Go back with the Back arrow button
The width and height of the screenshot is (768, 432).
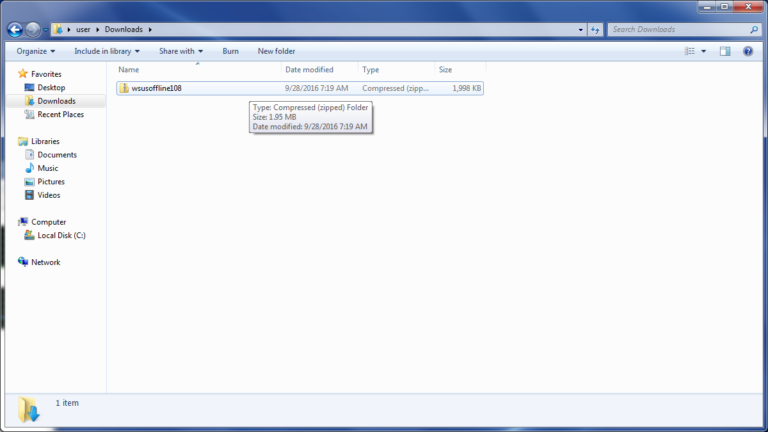pyautogui.click(x=15, y=30)
